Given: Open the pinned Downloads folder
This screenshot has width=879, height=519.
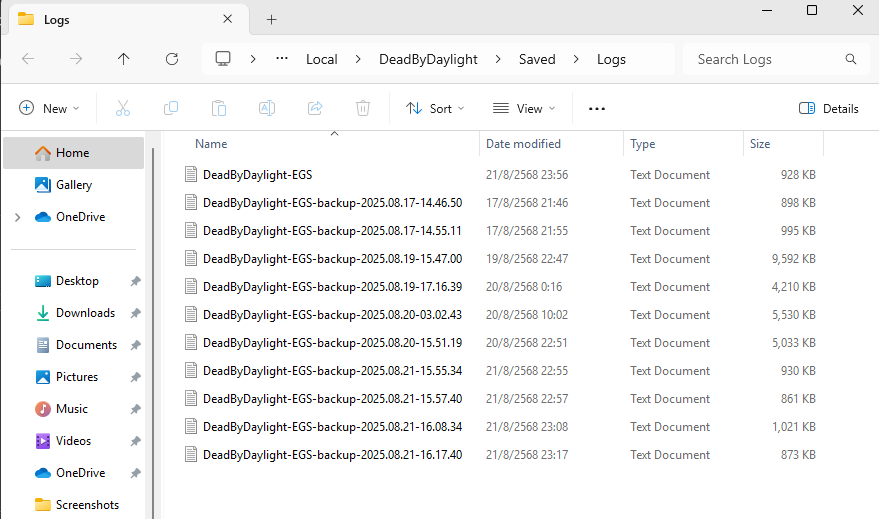Looking at the screenshot, I should tap(73, 313).
